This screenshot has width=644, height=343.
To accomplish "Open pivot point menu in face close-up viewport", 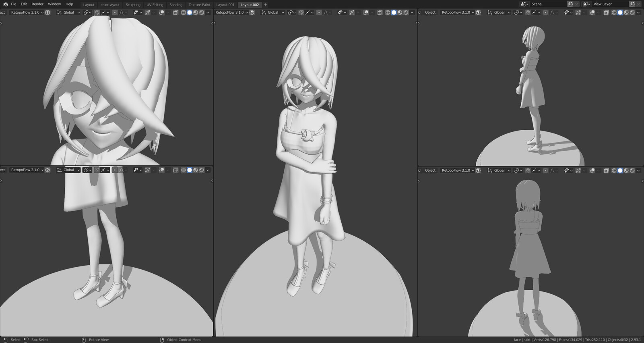I will point(87,12).
